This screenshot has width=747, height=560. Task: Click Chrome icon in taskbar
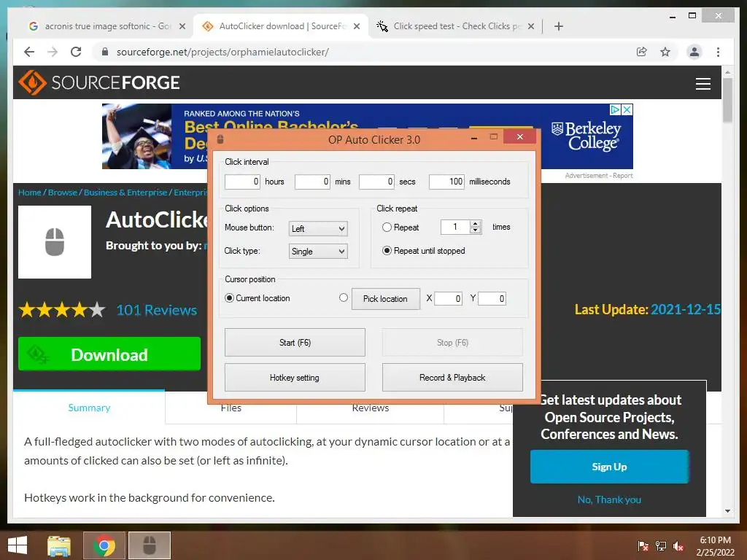click(104, 545)
